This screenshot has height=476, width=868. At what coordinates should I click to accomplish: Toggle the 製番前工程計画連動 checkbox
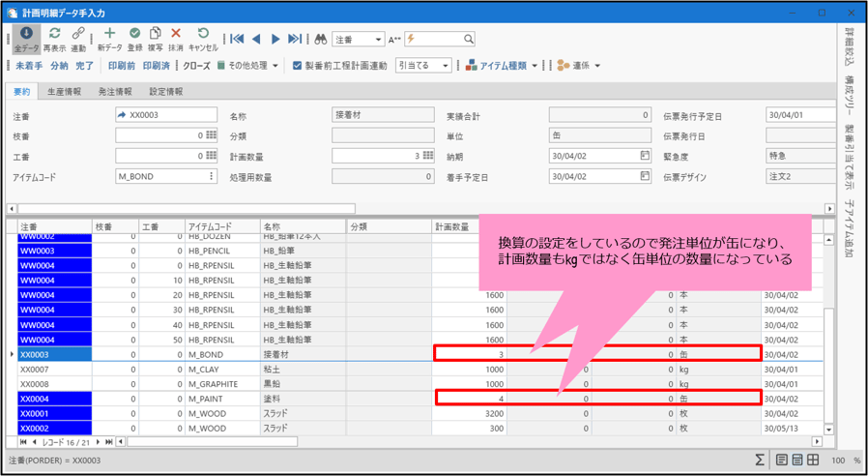tap(298, 66)
